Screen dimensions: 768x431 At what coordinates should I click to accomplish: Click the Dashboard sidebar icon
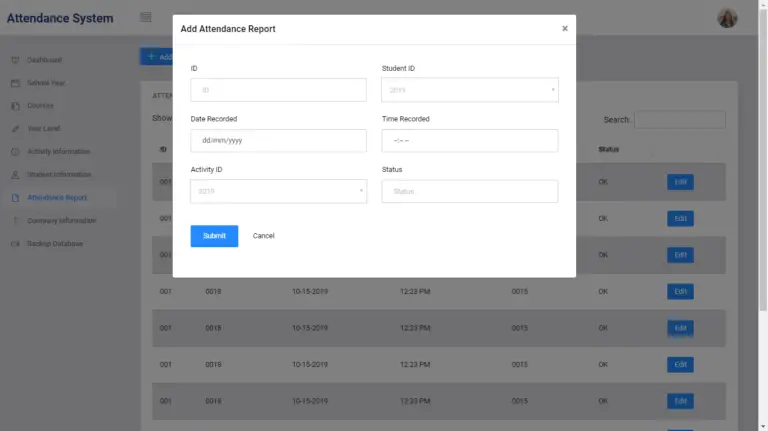coord(15,60)
